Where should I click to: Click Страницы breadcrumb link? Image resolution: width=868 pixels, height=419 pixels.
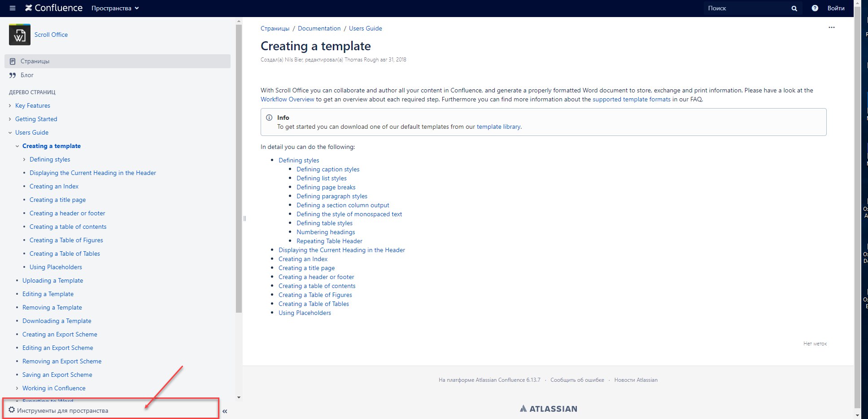point(275,28)
